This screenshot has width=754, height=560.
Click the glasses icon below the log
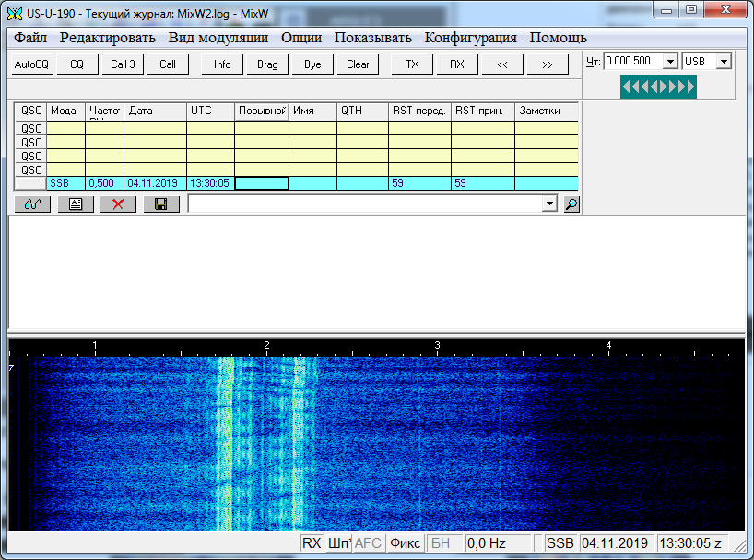[32, 204]
